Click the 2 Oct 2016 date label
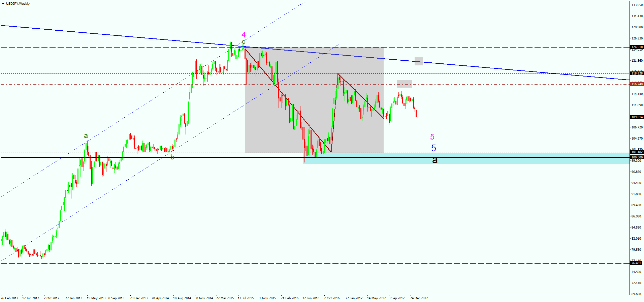The width and height of the screenshot is (644, 302). coord(332,298)
